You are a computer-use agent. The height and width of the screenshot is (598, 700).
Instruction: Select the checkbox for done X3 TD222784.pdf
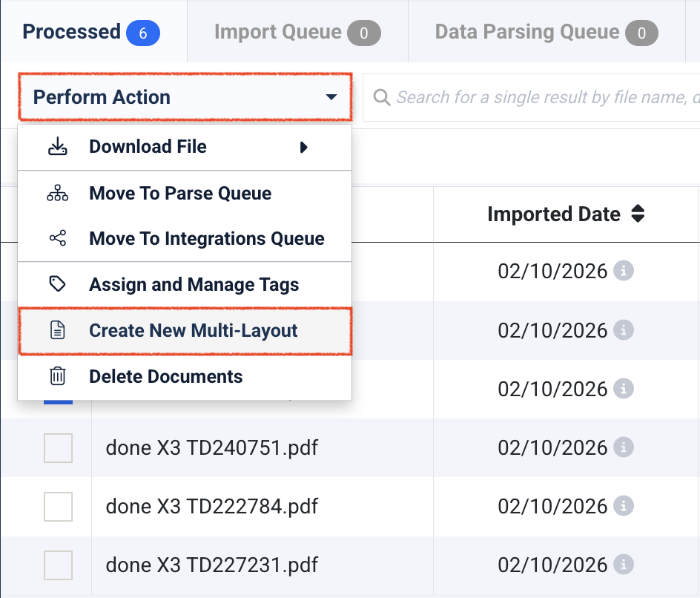pyautogui.click(x=58, y=507)
